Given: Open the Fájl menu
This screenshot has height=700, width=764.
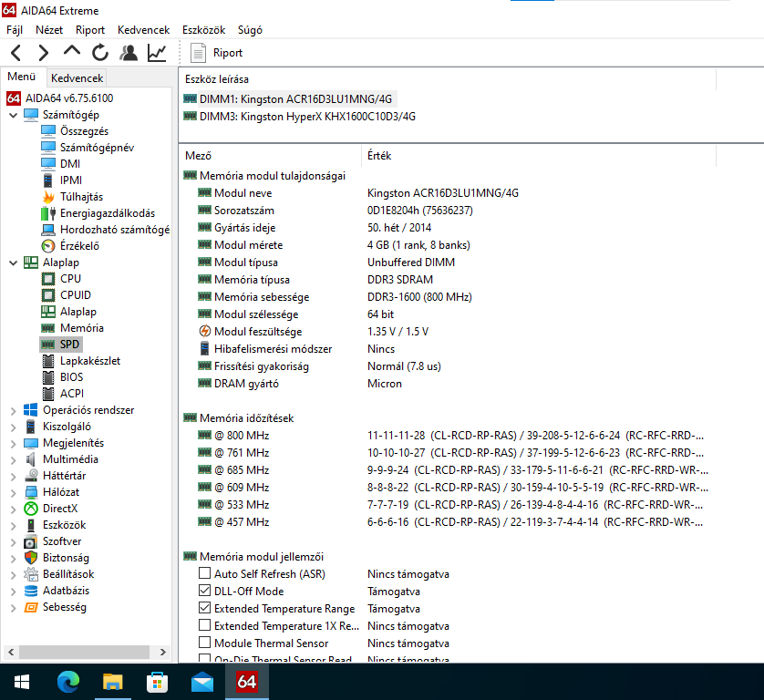Looking at the screenshot, I should tap(15, 30).
